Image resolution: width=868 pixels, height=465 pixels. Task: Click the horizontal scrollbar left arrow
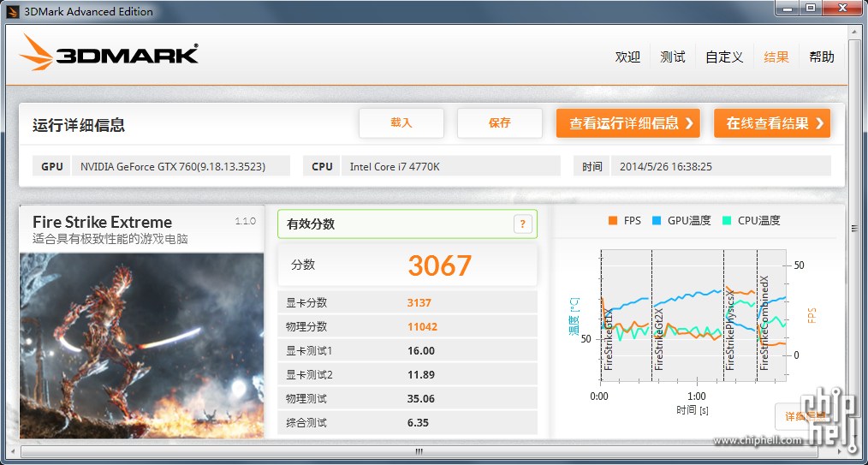(x=12, y=451)
